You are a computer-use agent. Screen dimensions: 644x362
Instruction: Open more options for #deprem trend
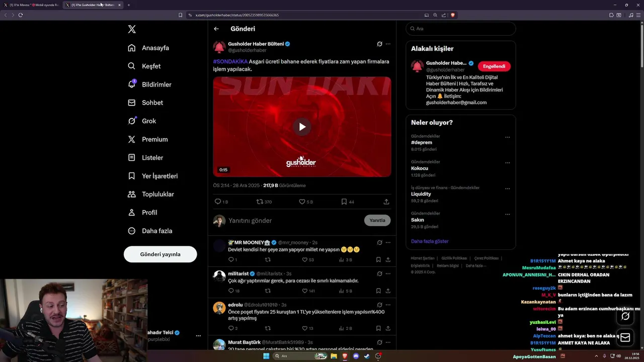coord(507,137)
